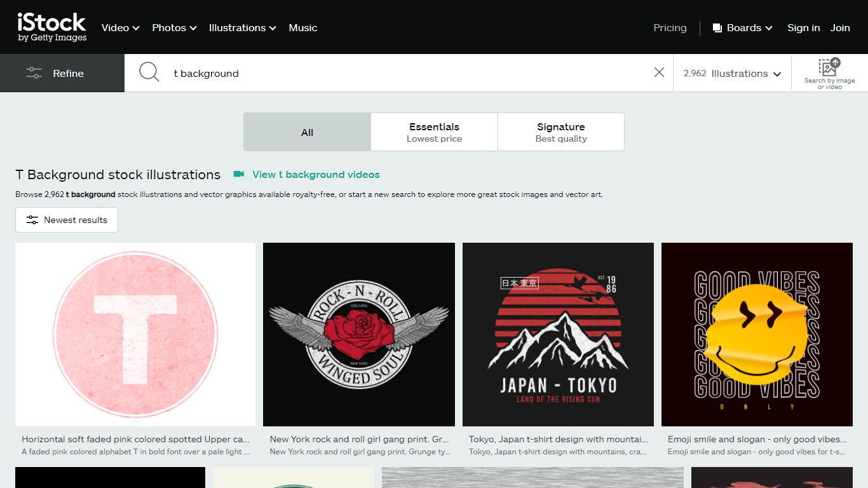Click the Pricing link
This screenshot has width=868, height=488.
tap(670, 28)
